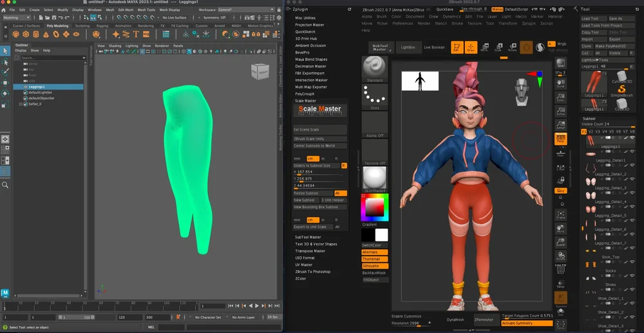
Task: Click the Undo icon in Maya toolbar
Action: point(61,17)
